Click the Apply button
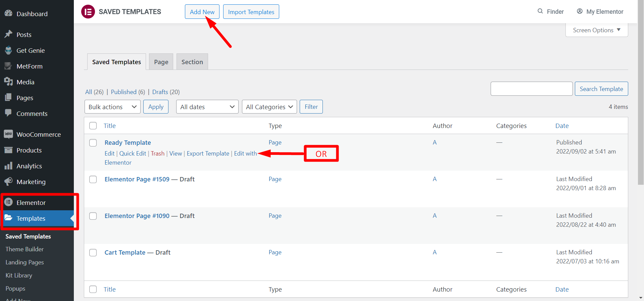 (156, 107)
